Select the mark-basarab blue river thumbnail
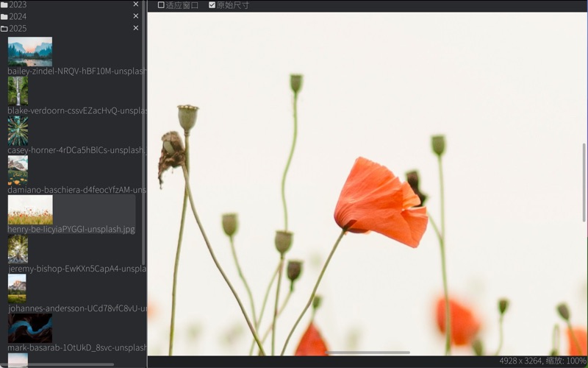Screen dimensions: 588x368 (29, 328)
